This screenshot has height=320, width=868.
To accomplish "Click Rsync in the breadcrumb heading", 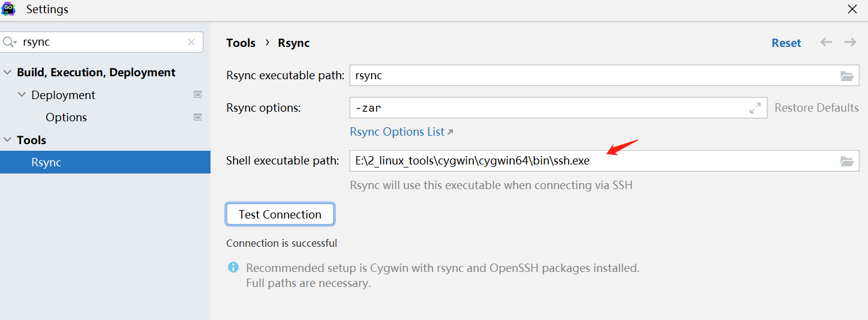I will [294, 43].
